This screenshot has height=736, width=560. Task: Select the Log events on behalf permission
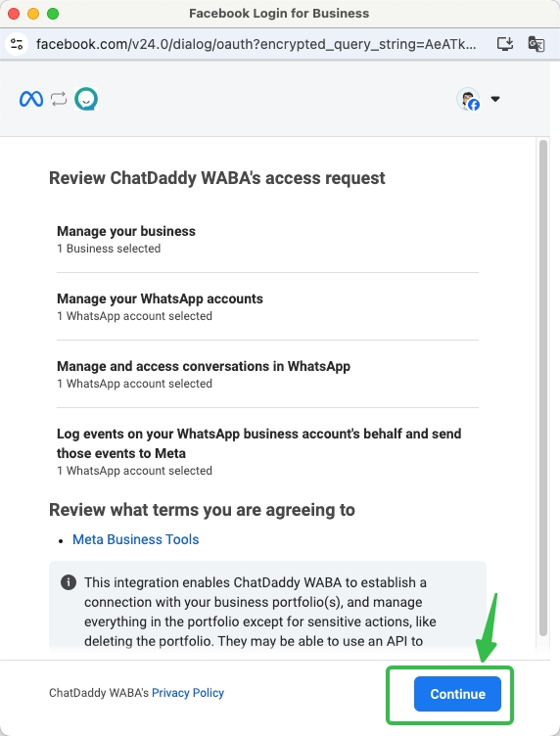pos(267,451)
